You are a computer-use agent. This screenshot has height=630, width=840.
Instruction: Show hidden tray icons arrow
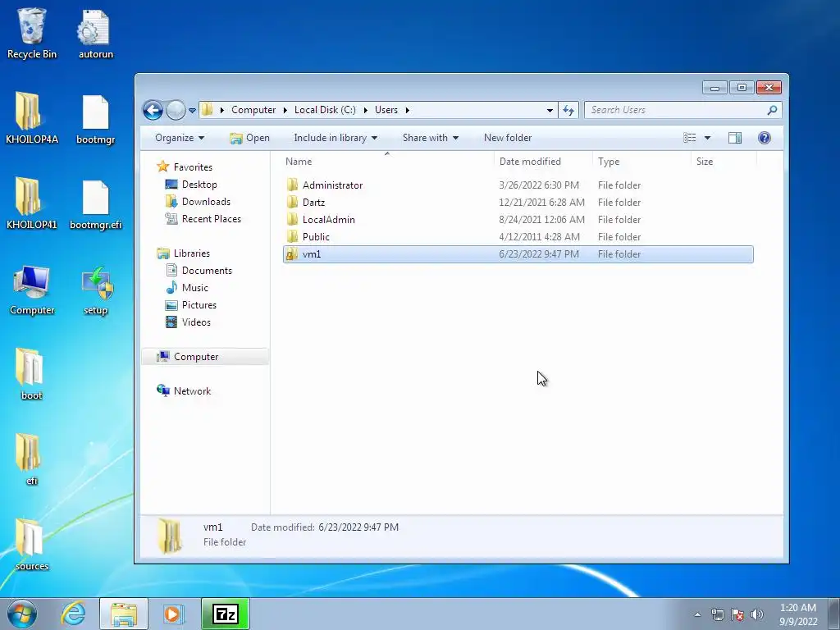697,614
